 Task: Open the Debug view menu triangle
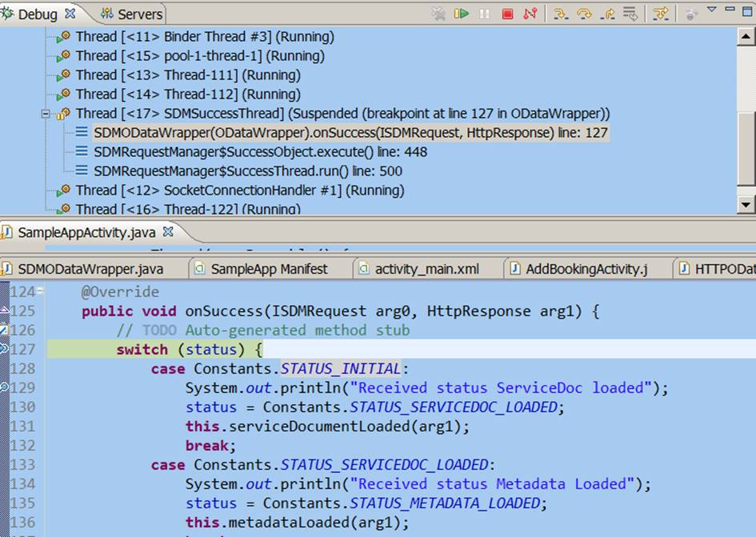712,9
